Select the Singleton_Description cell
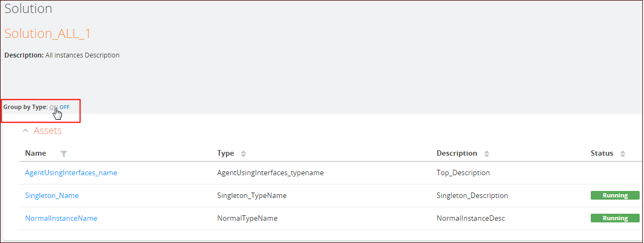 coord(472,195)
